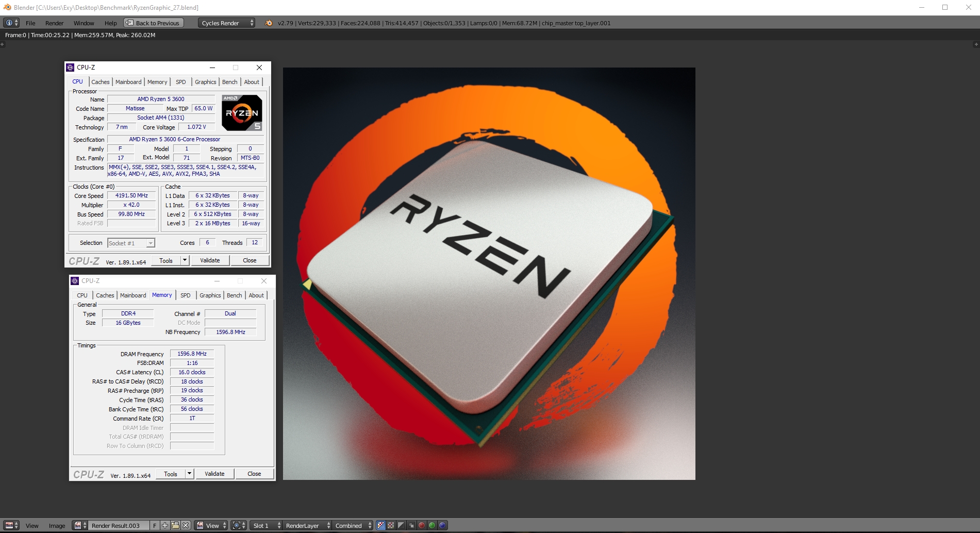This screenshot has height=533, width=980.
Task: Click Close button in the CPU-Z Memory window
Action: (254, 474)
